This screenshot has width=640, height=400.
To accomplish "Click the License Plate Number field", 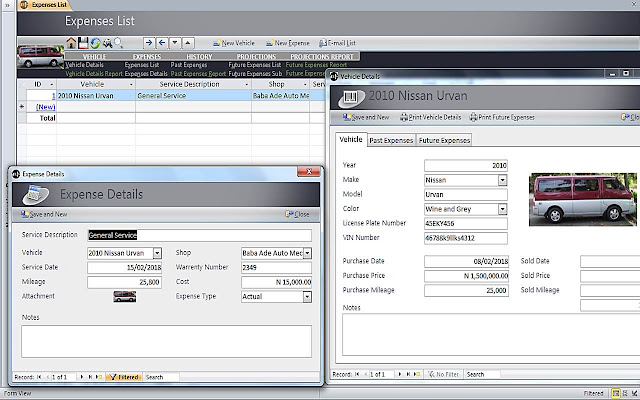I will pos(466,223).
